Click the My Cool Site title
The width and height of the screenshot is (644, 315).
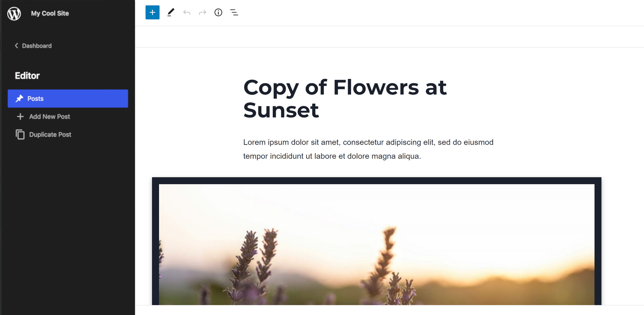[50, 13]
